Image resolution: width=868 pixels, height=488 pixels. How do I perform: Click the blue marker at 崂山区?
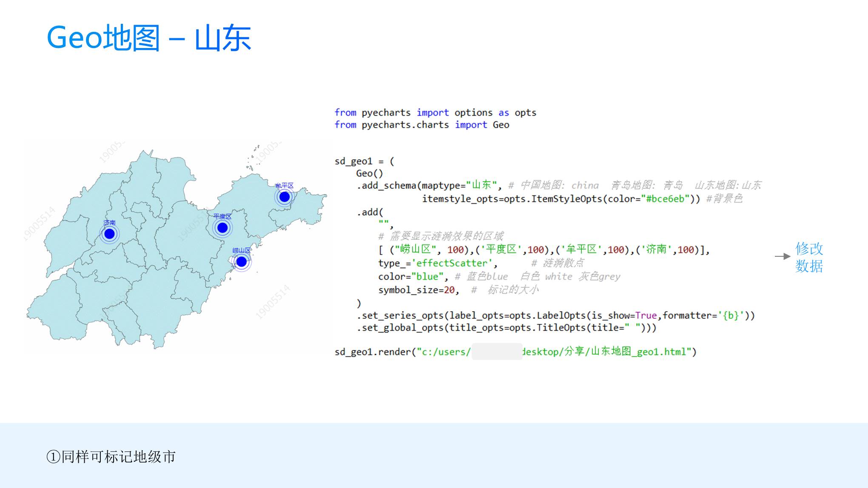point(242,262)
